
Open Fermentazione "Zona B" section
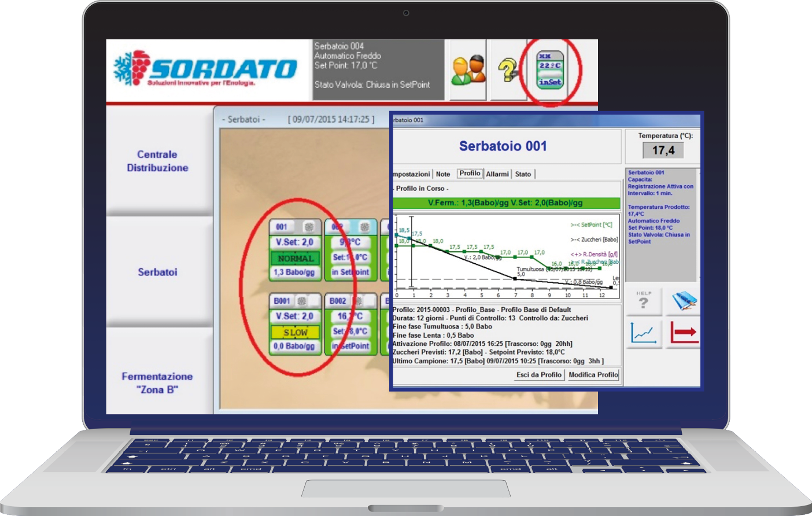(157, 383)
